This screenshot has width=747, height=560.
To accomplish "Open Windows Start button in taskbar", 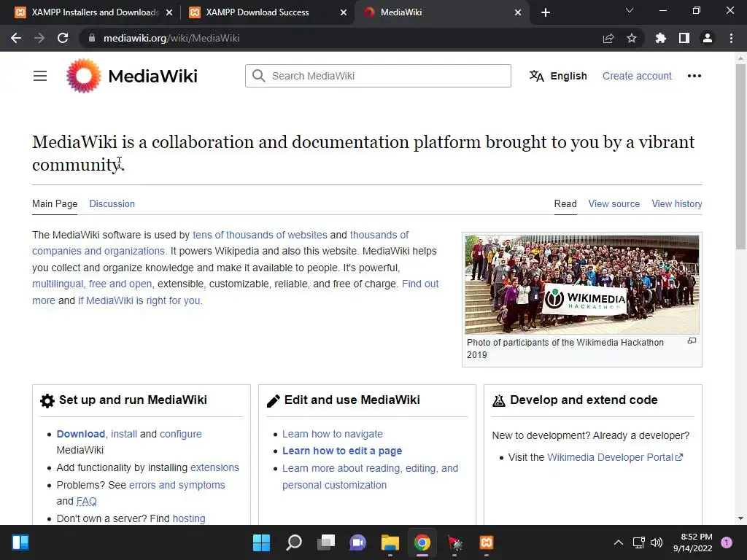I will click(x=261, y=542).
